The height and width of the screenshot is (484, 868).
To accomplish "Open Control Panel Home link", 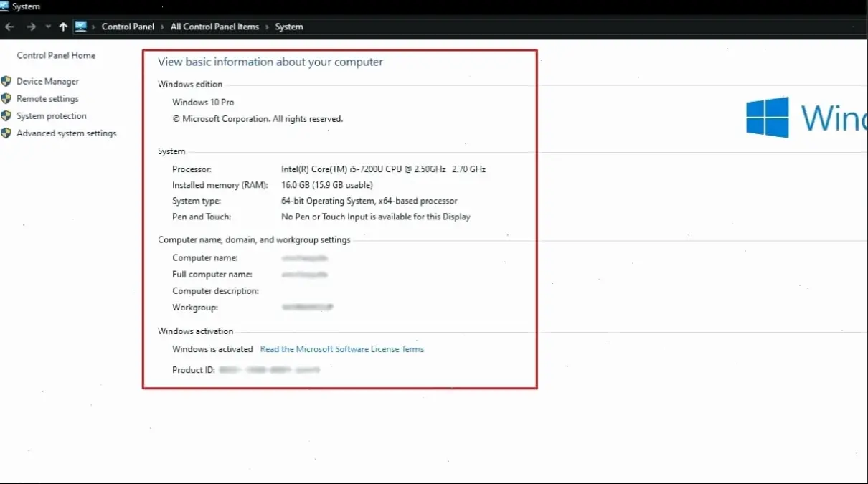I will pyautogui.click(x=56, y=55).
